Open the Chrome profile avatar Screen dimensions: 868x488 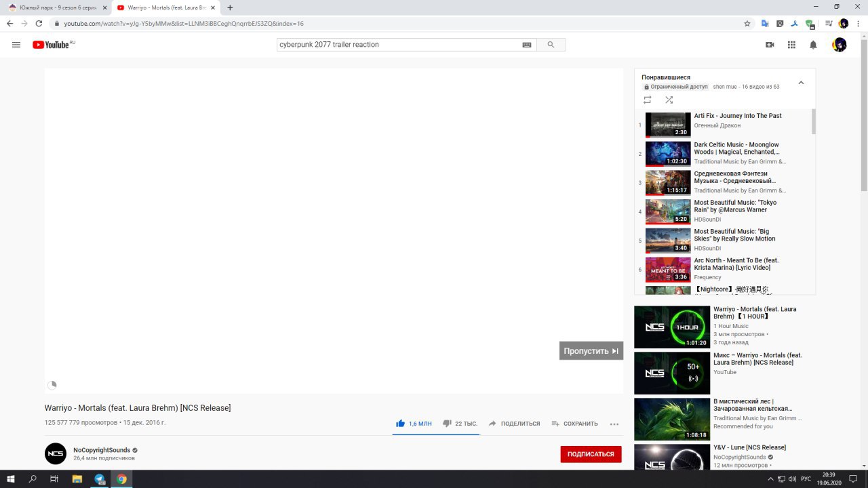844,23
